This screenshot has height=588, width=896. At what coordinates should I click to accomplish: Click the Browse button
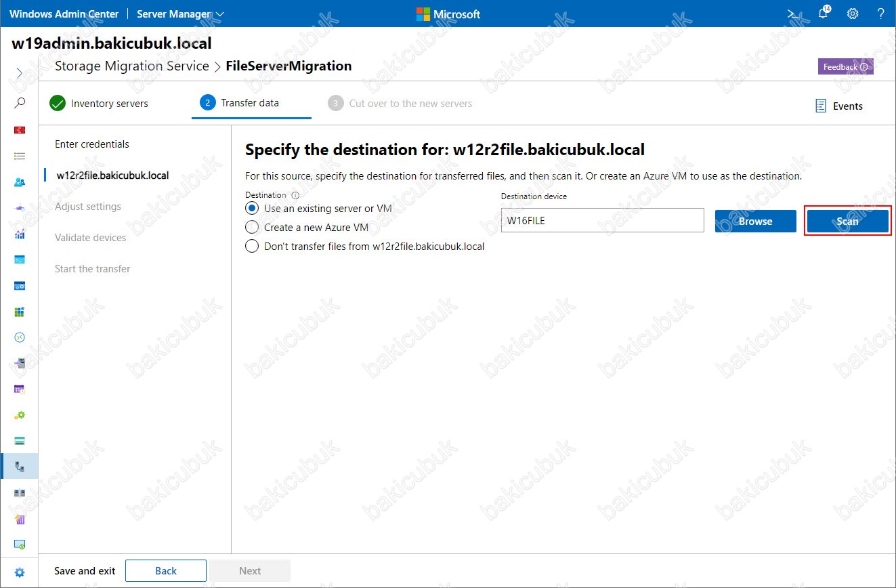[755, 222]
